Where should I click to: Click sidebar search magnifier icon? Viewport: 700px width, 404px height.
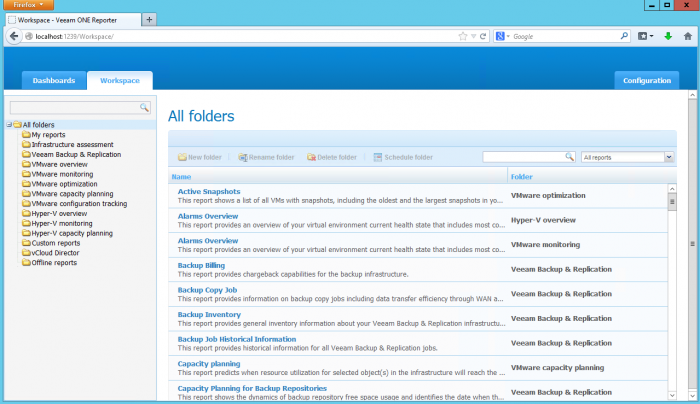(144, 107)
